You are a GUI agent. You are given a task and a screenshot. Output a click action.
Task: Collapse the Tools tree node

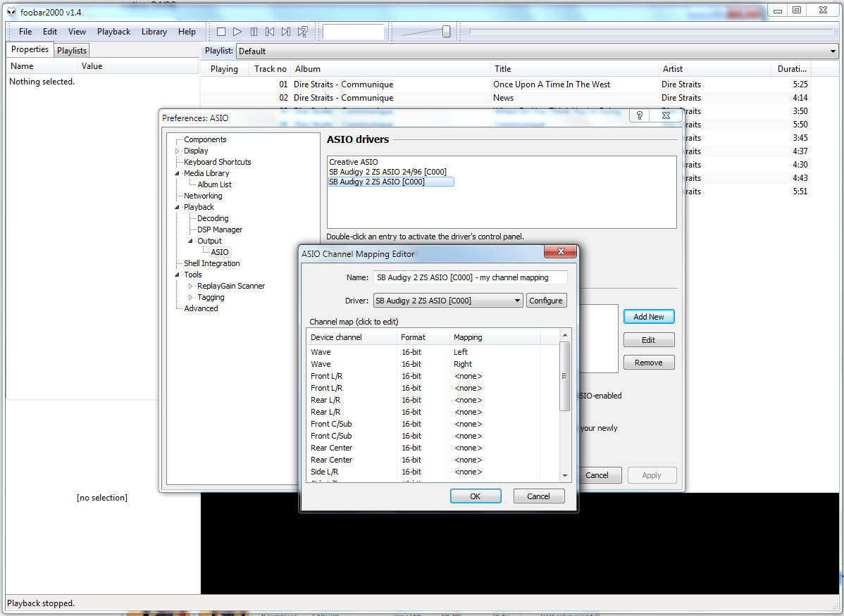point(177,275)
